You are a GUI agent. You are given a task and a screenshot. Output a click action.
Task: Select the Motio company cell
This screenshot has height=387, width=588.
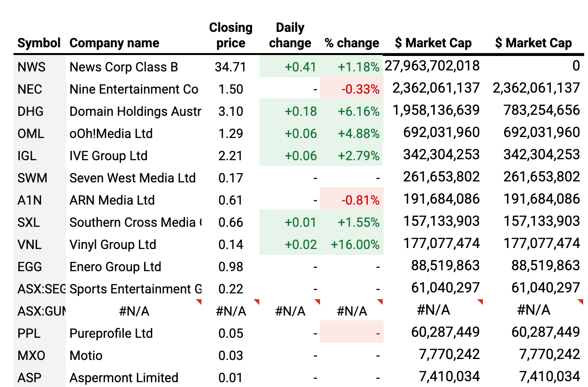pos(134,355)
